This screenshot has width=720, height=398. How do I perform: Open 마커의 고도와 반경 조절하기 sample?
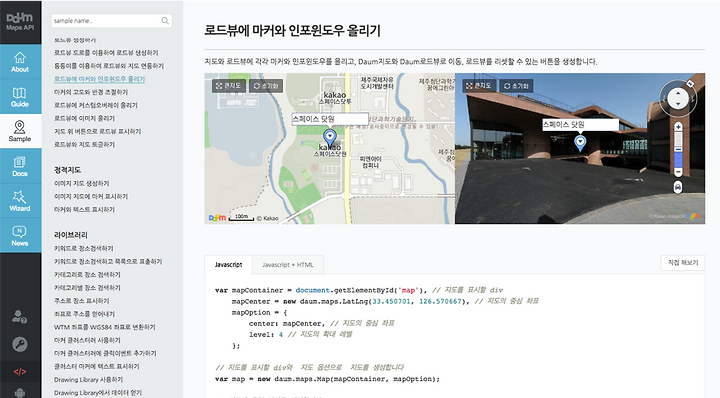click(x=91, y=92)
